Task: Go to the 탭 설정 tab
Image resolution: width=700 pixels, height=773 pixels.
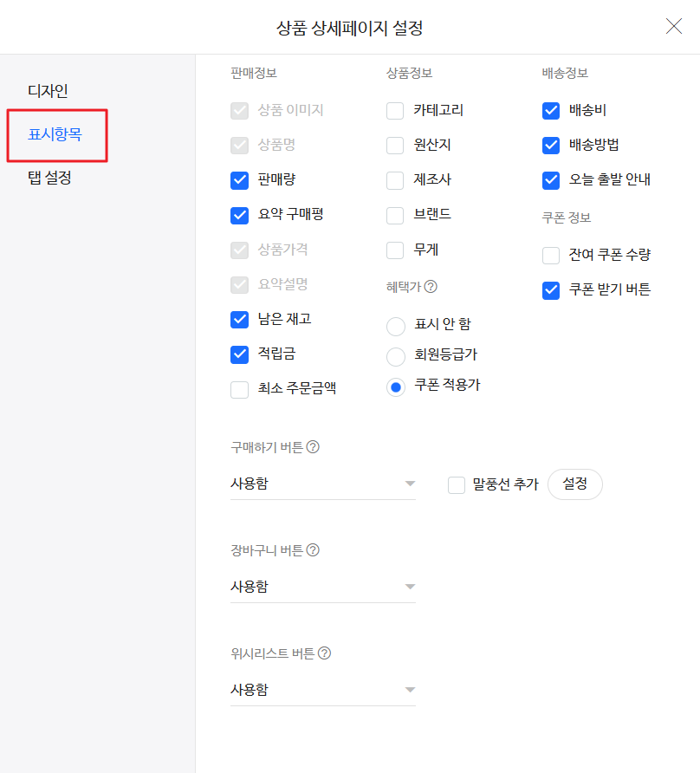Action: click(x=49, y=178)
